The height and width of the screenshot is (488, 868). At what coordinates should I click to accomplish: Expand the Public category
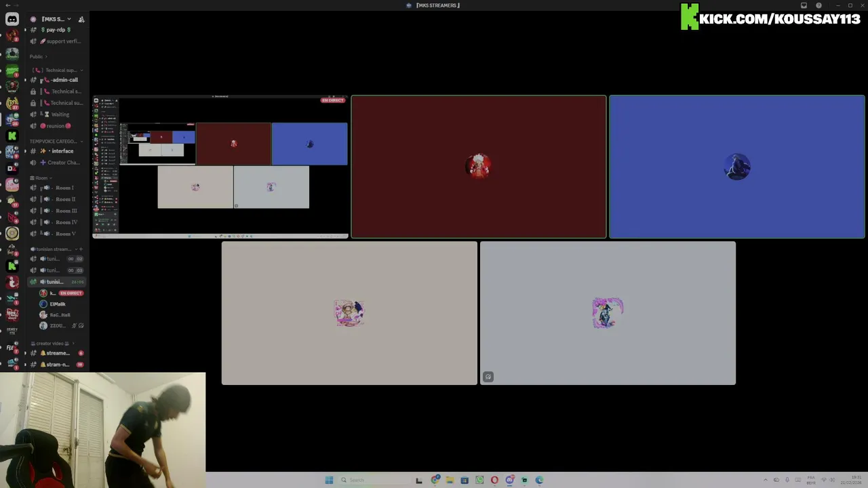[38, 56]
